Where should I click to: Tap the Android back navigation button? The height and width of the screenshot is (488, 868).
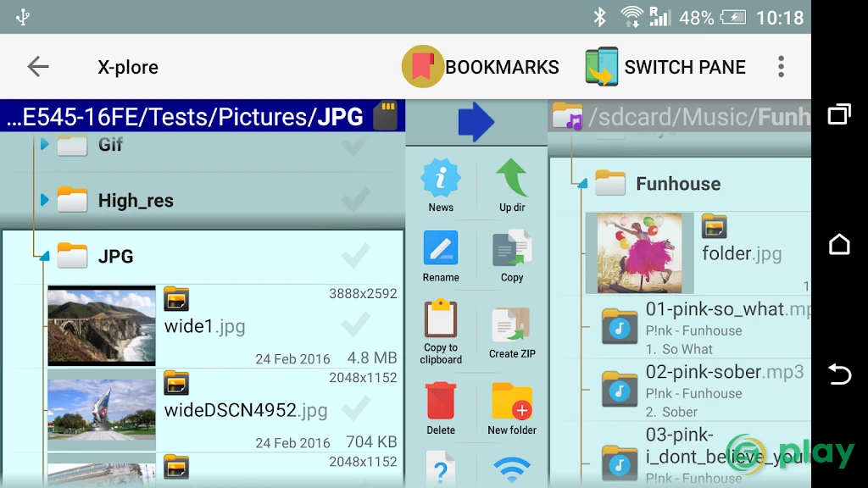pos(839,374)
